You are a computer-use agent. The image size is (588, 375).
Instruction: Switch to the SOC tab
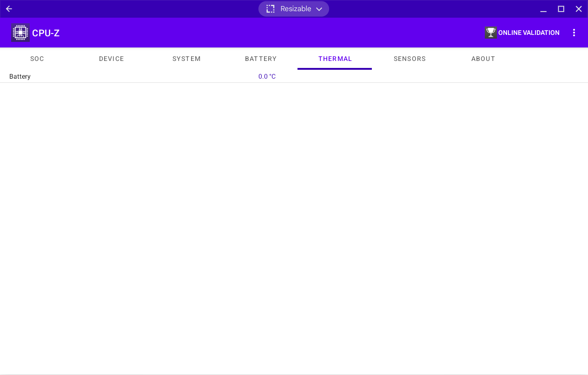tap(37, 59)
